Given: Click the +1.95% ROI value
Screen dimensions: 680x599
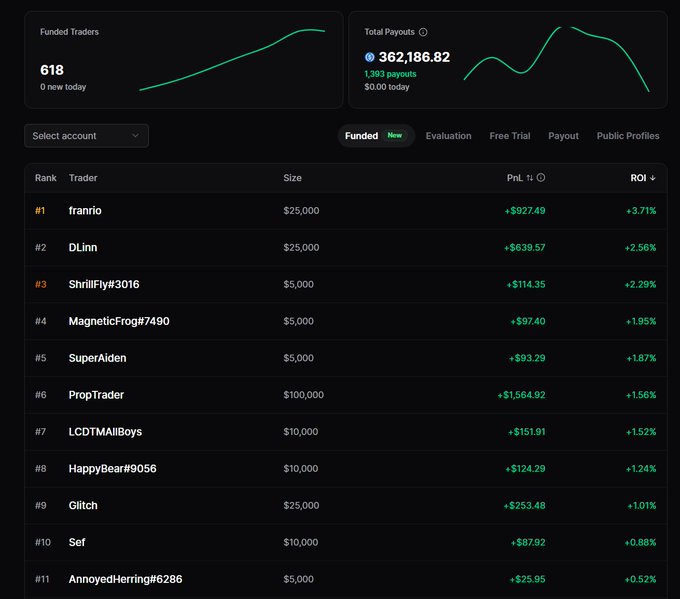Looking at the screenshot, I should 641,321.
